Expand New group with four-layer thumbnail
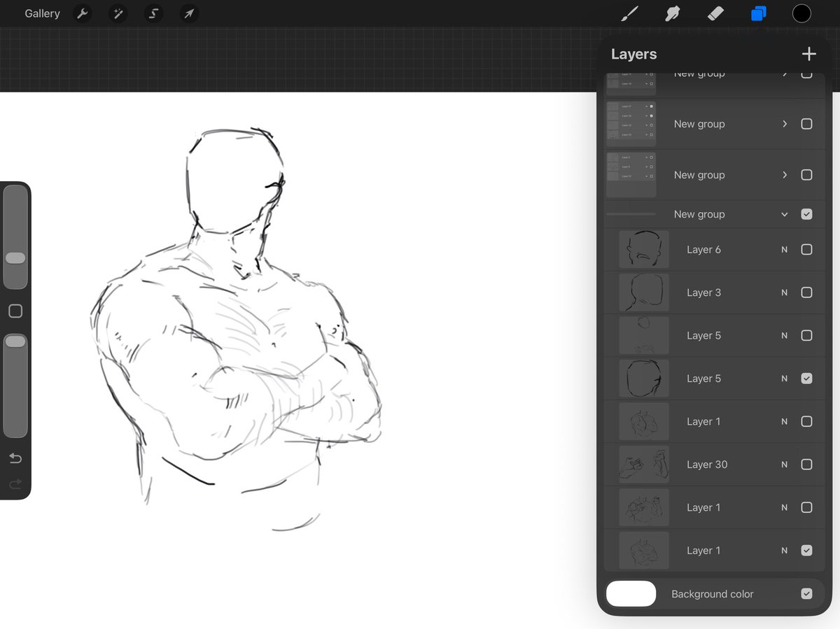The width and height of the screenshot is (840, 629). 785,124
